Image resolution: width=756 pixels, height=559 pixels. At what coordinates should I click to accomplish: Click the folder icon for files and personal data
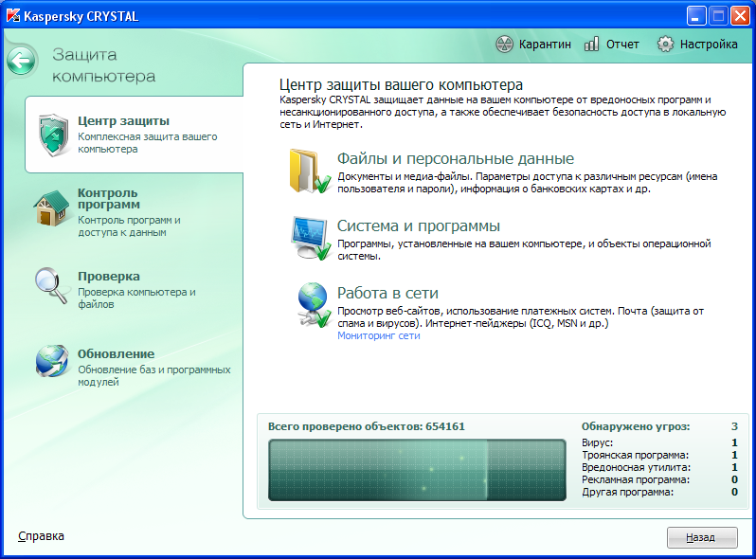310,171
